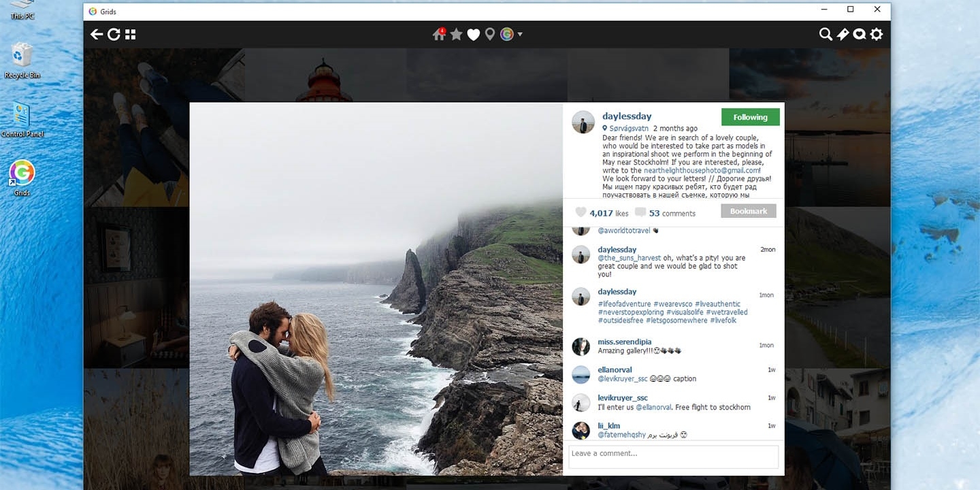Click miss.serendipia avatar
The image size is (980, 490).
[581, 346]
